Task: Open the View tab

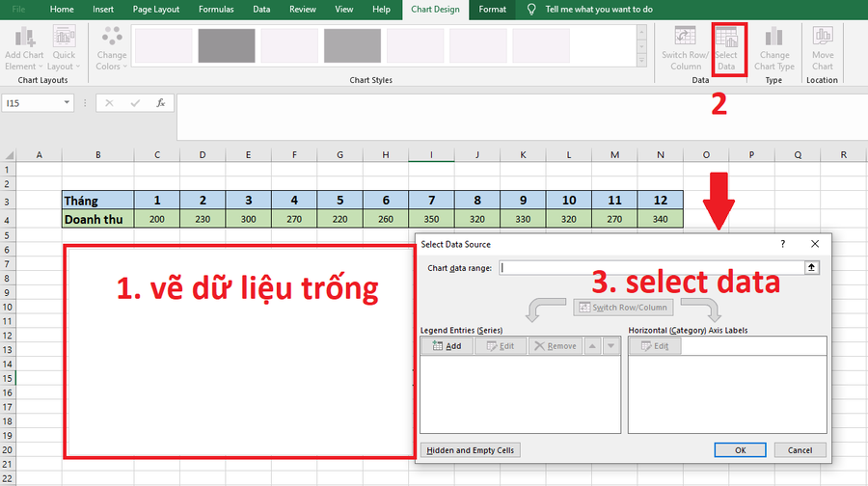Action: pos(343,10)
